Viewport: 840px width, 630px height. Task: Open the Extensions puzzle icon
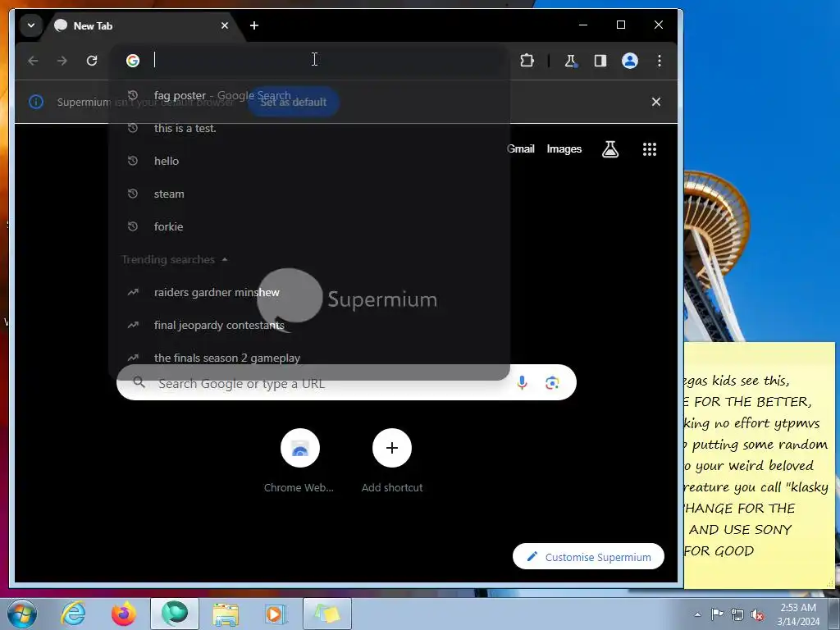[x=527, y=61]
